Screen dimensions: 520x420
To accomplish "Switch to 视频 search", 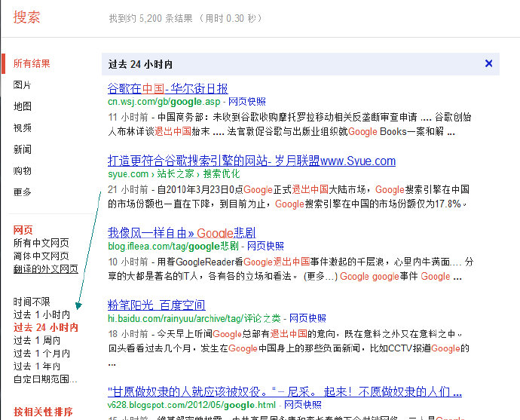I will click(22, 127).
